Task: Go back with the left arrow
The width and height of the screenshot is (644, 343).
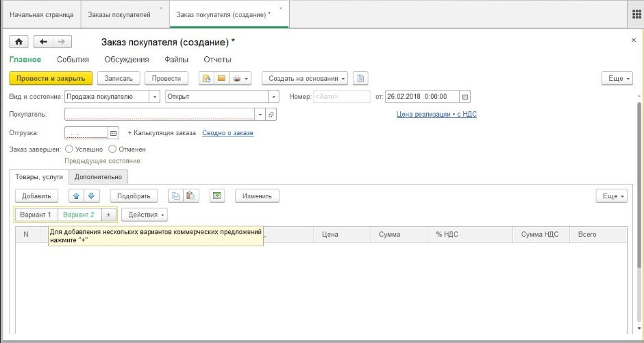Action: click(x=43, y=42)
